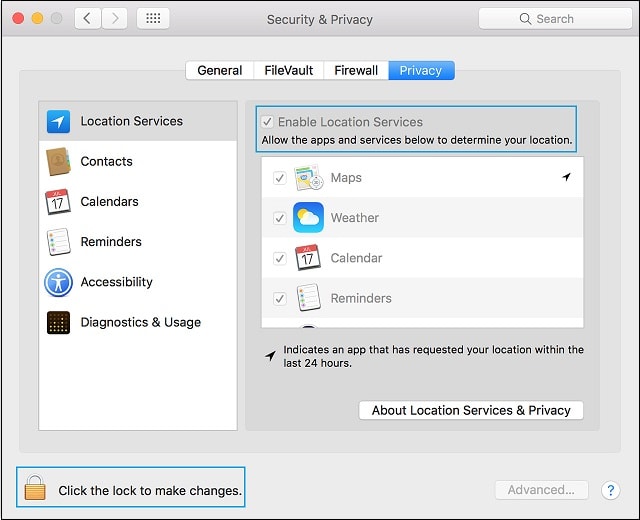Click the Calendars icon in sidebar
Screen dimensions: 640x520
58,201
